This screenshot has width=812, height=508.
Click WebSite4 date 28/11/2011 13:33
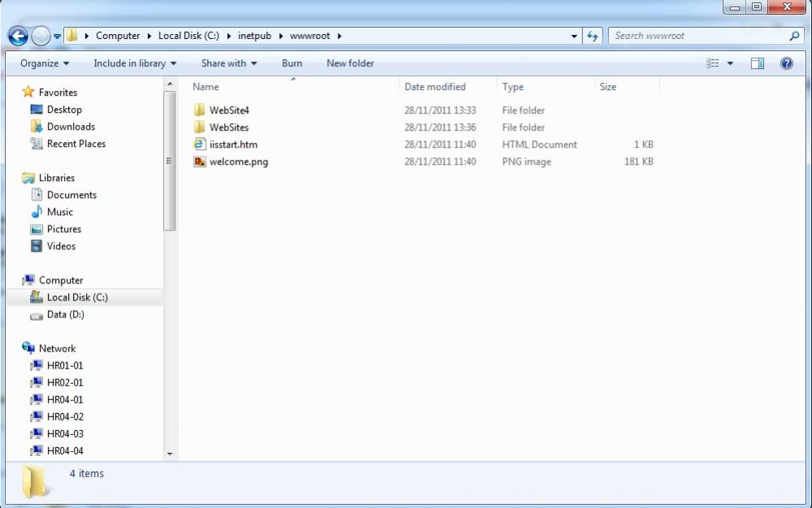point(440,110)
